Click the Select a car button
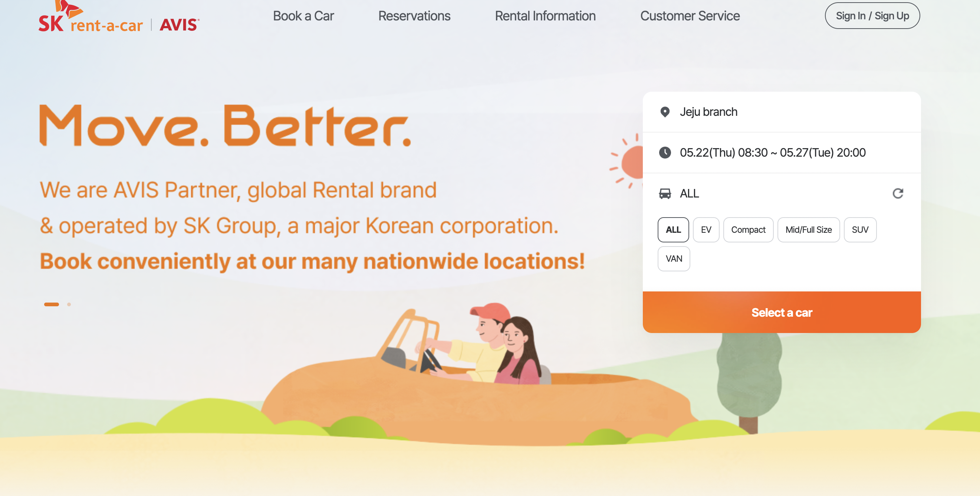Viewport: 980px width, 496px height. pos(782,312)
